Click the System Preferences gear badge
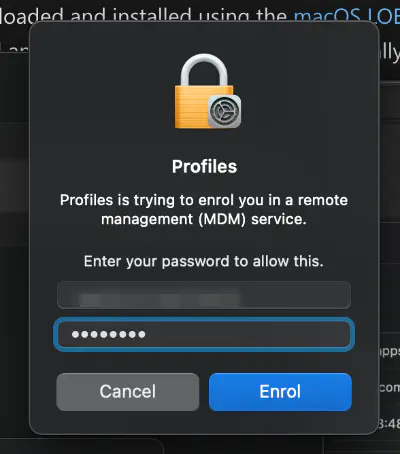Image resolution: width=400 pixels, height=454 pixels. (224, 111)
